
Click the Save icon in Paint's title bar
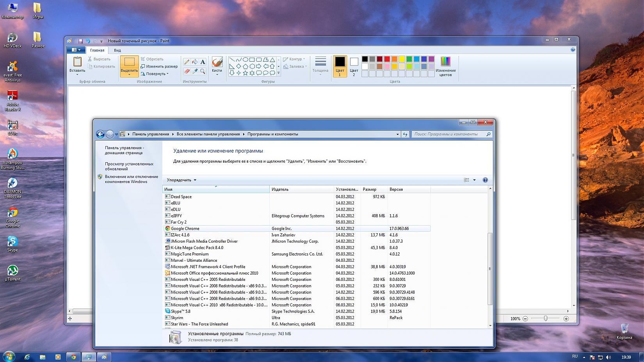pyautogui.click(x=80, y=41)
